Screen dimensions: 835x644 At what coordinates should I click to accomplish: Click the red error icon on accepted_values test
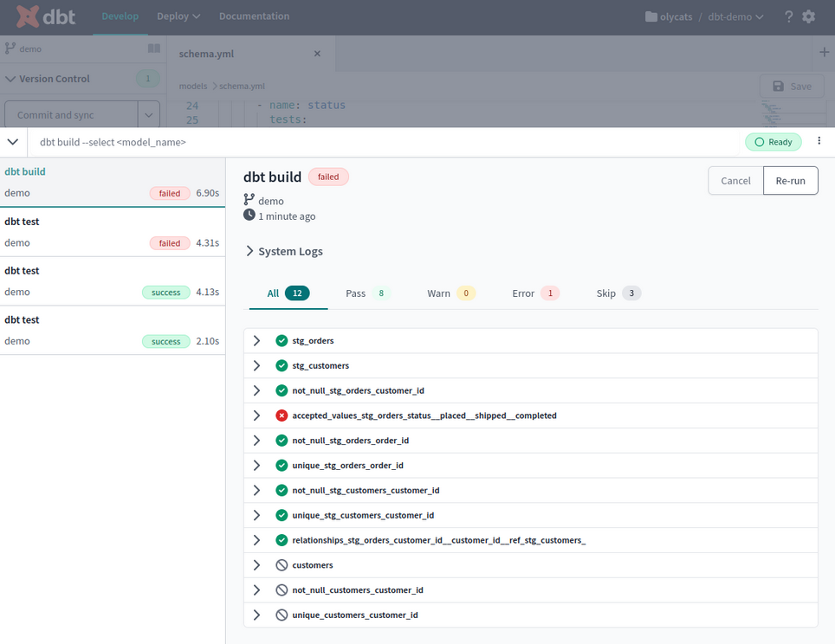(x=282, y=415)
